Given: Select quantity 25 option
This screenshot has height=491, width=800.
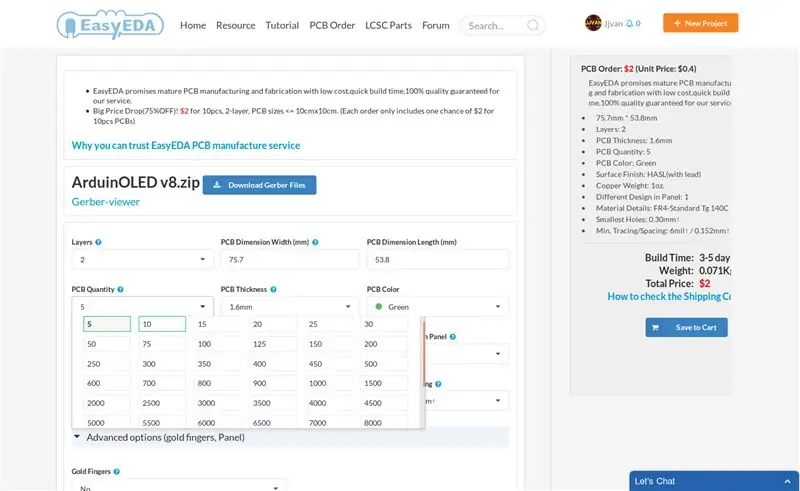Looking at the screenshot, I should [328, 324].
